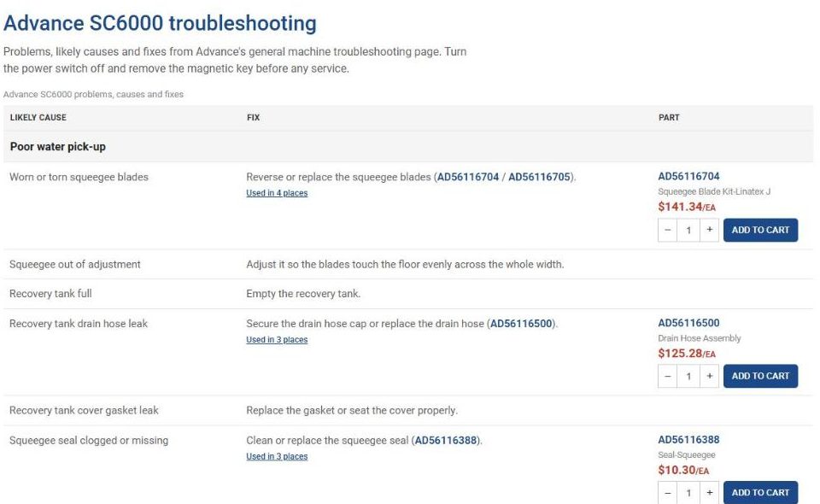Screen dimensions: 820x504
Task: Add Seal-Squeegee AD56116388 to cart
Action: pos(760,493)
